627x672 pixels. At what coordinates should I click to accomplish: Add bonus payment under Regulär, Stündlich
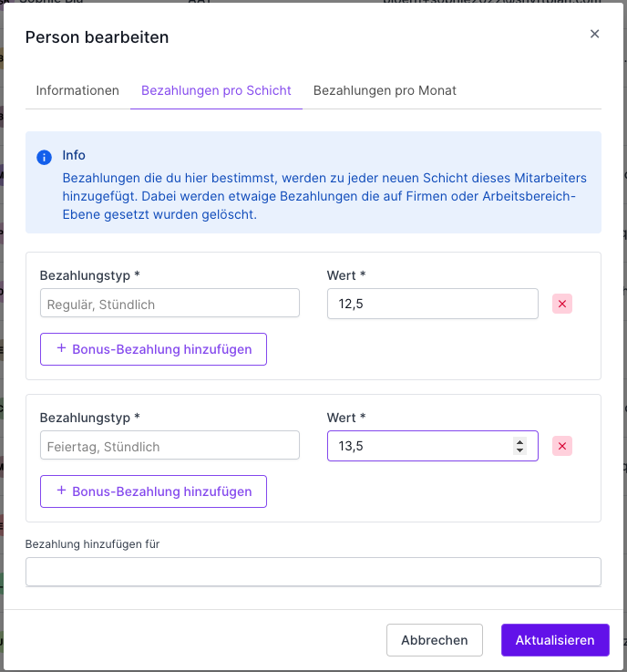pyautogui.click(x=153, y=349)
